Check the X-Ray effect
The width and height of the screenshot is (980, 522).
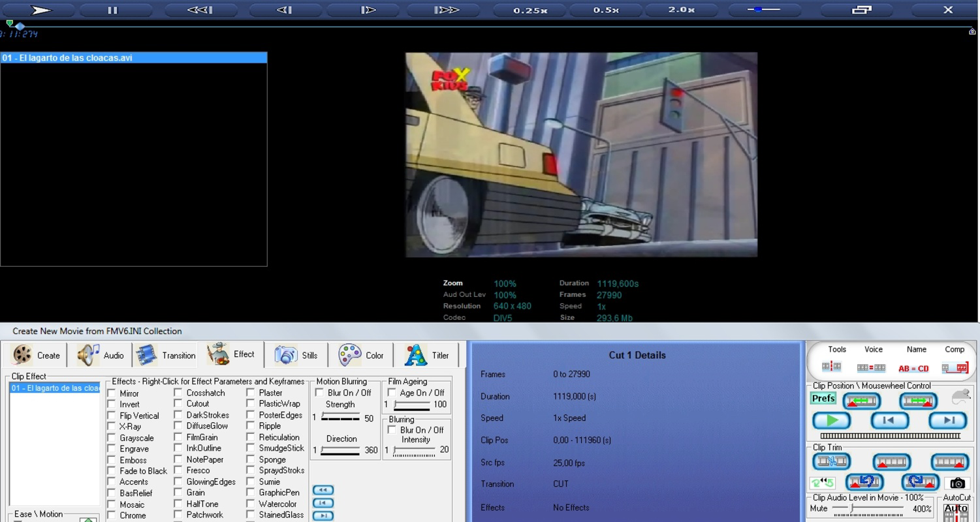point(112,426)
